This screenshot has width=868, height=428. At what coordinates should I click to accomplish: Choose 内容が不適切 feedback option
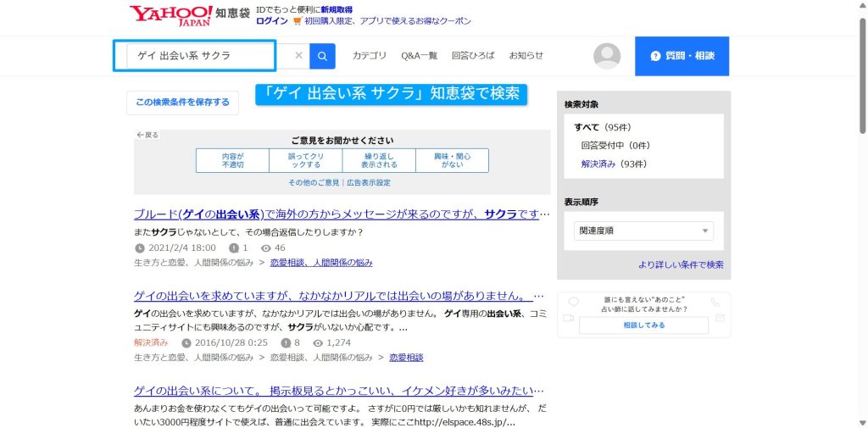pyautogui.click(x=232, y=160)
